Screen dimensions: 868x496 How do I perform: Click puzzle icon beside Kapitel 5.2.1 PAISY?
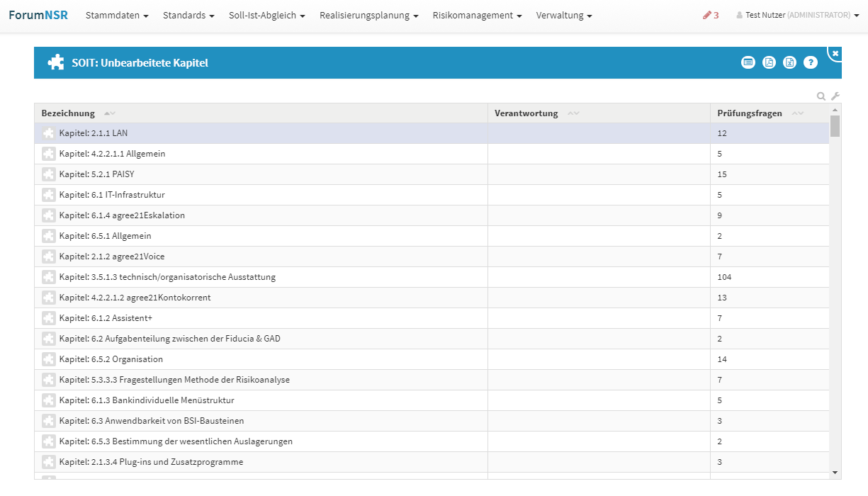coord(48,174)
